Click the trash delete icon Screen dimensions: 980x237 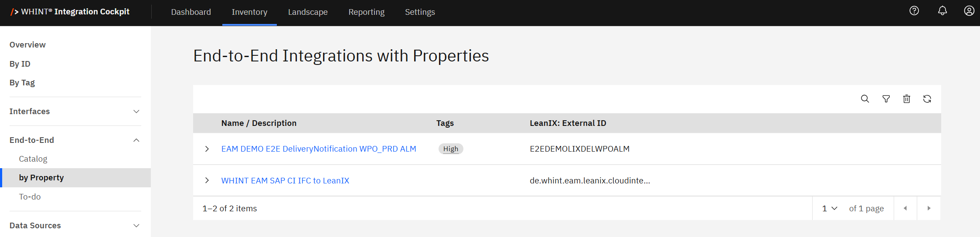907,99
